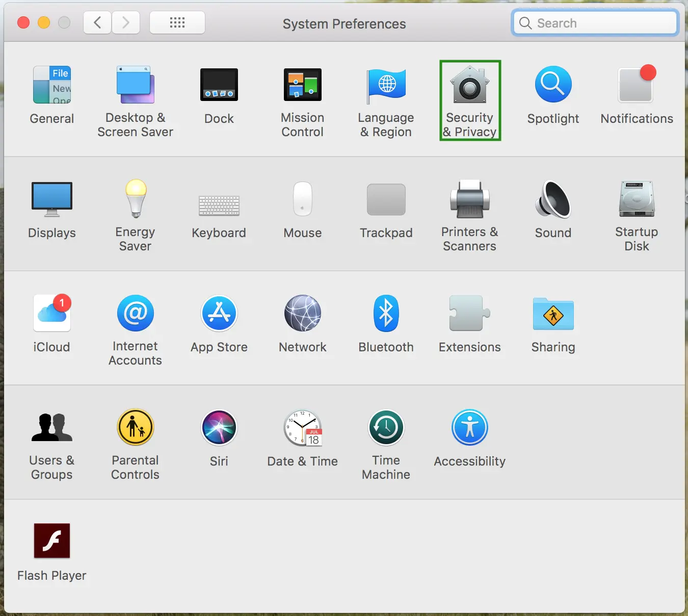Click the back navigation arrow
688x616 pixels.
pos(97,22)
